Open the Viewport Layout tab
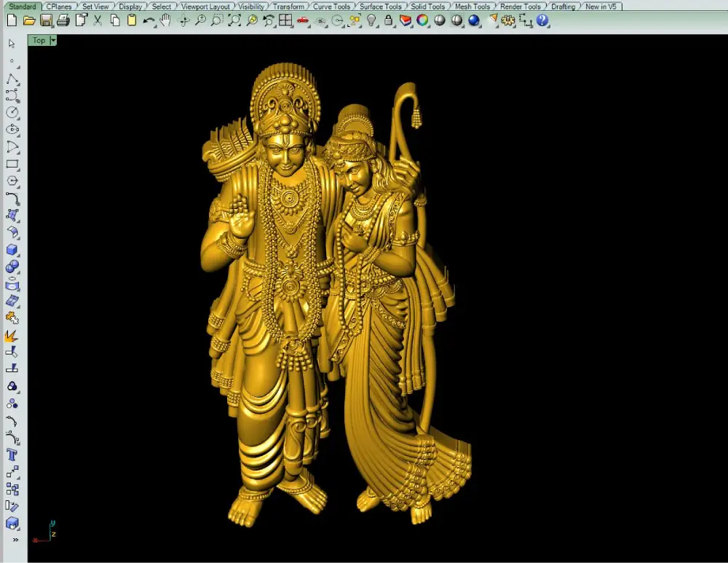Image resolution: width=728 pixels, height=563 pixels. pos(205,7)
